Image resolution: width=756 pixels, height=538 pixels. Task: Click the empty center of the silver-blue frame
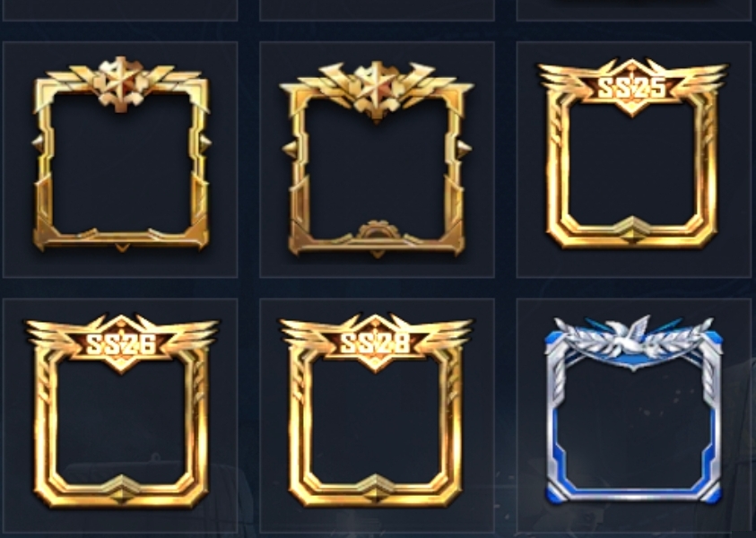633,424
